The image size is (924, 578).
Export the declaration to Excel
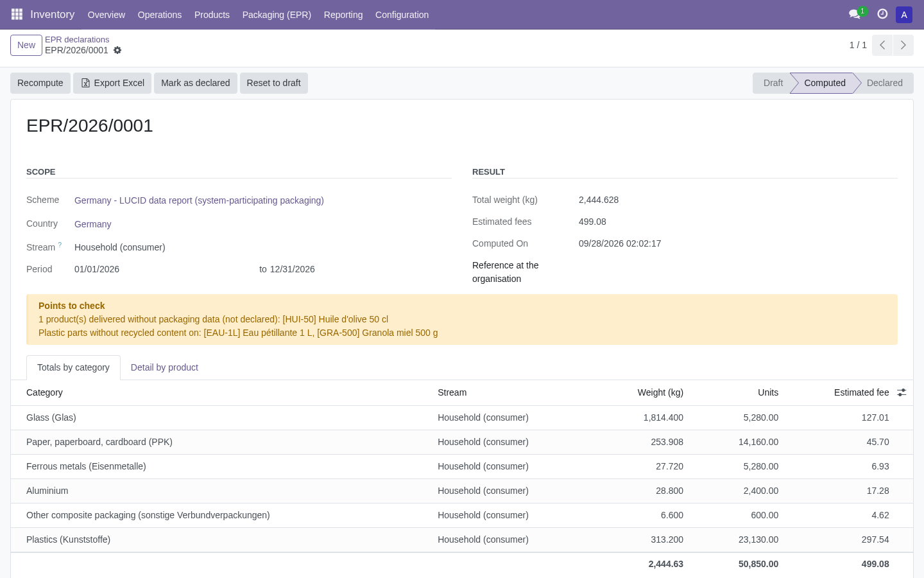pos(112,83)
